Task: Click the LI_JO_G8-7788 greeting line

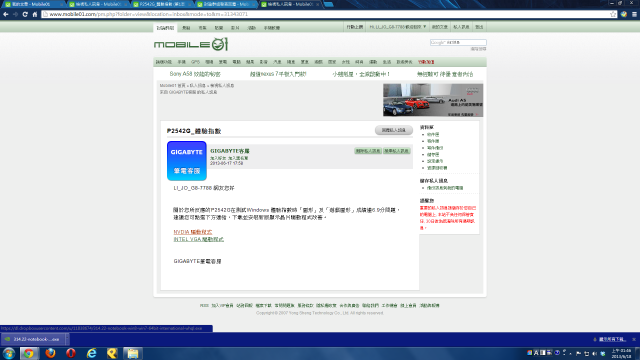Action: (204, 188)
